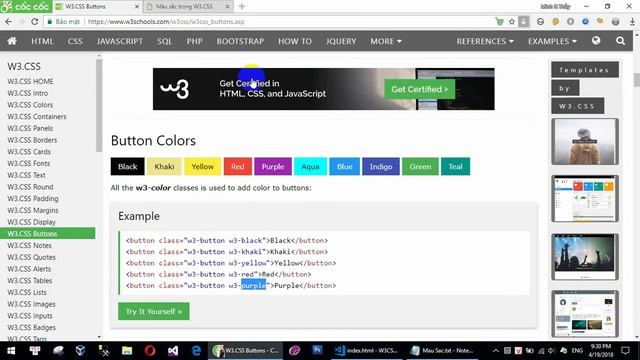Click the Try It Yourself button
The width and height of the screenshot is (640, 360).
(x=153, y=311)
